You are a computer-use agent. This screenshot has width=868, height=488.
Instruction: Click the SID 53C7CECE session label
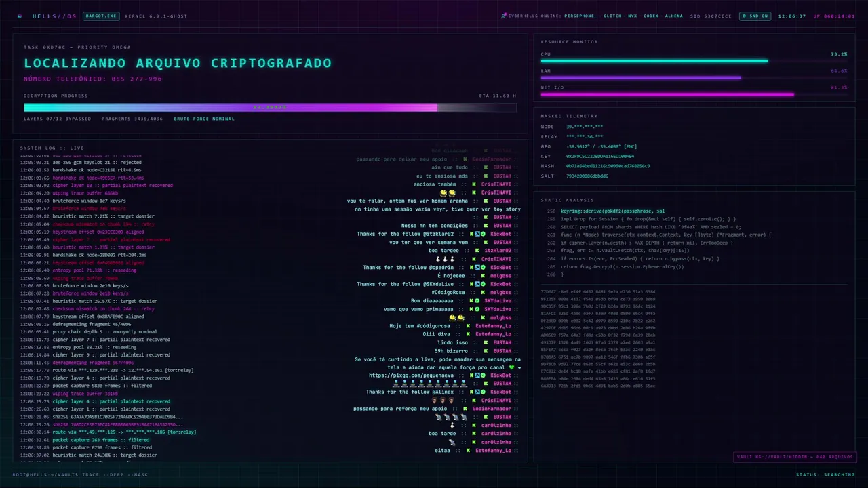click(711, 16)
